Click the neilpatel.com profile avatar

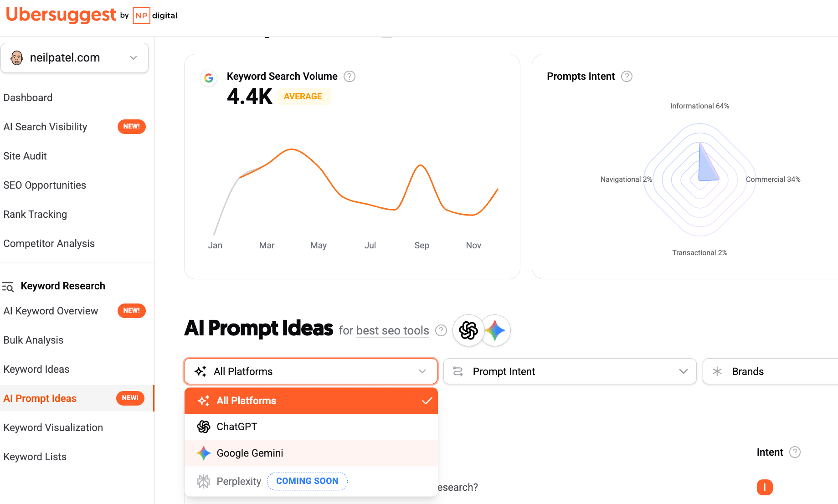click(x=16, y=58)
